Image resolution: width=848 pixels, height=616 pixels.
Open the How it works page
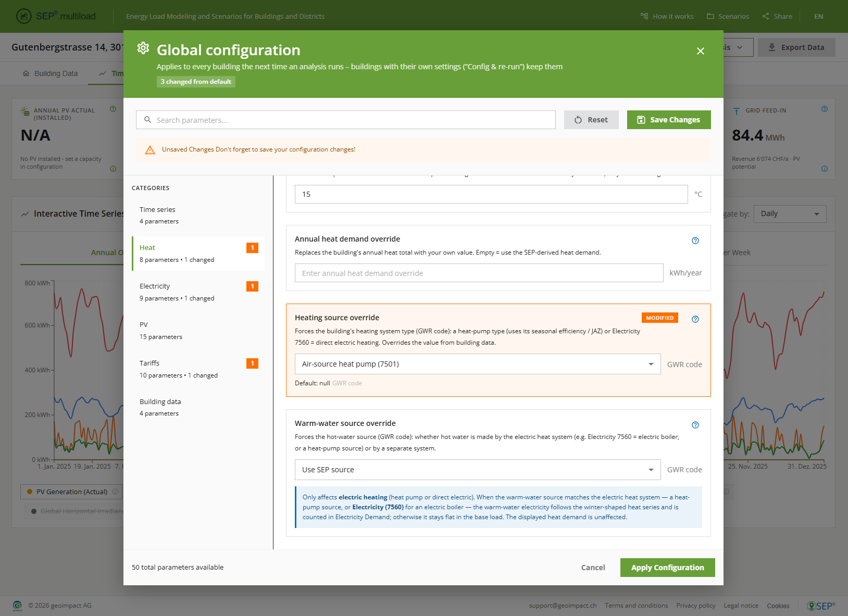(x=667, y=16)
